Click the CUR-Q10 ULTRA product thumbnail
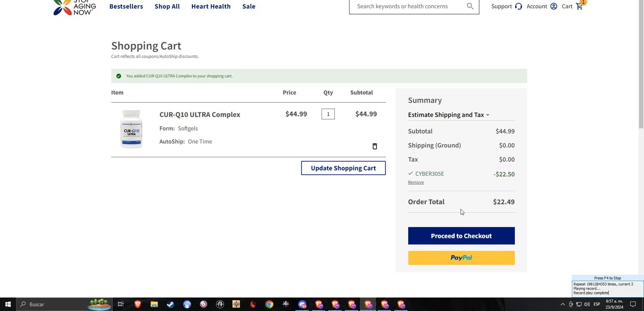 (131, 129)
